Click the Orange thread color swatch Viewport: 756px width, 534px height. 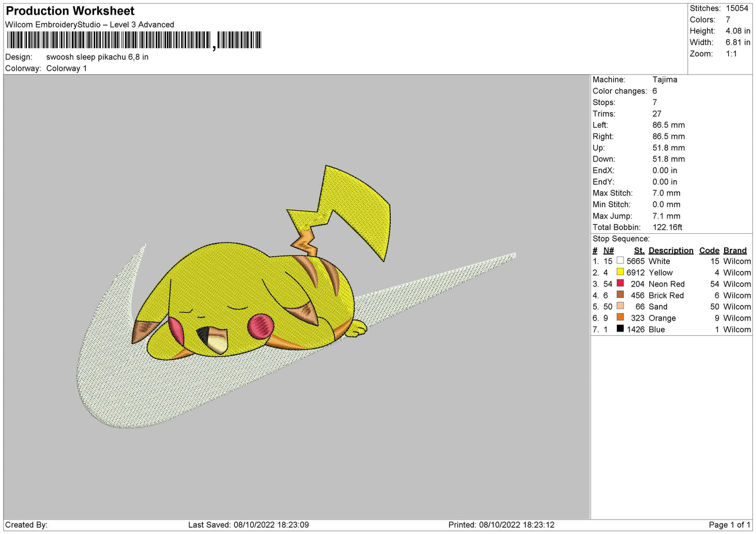coord(620,317)
